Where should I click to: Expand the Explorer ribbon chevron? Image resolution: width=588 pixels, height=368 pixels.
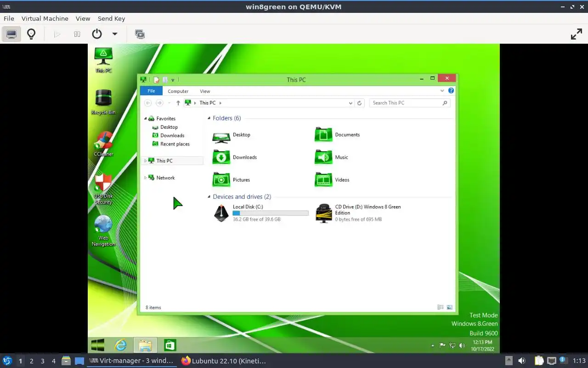pyautogui.click(x=442, y=91)
